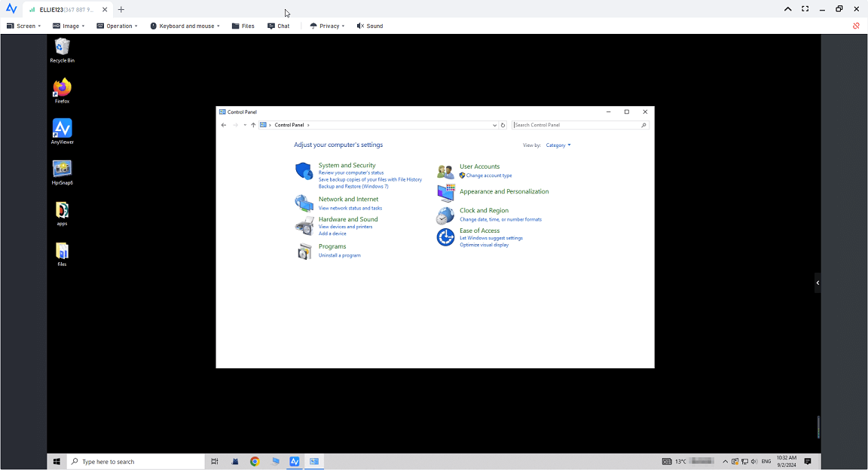Click the Search Control Panel field
This screenshot has width=868, height=470.
pyautogui.click(x=576, y=125)
